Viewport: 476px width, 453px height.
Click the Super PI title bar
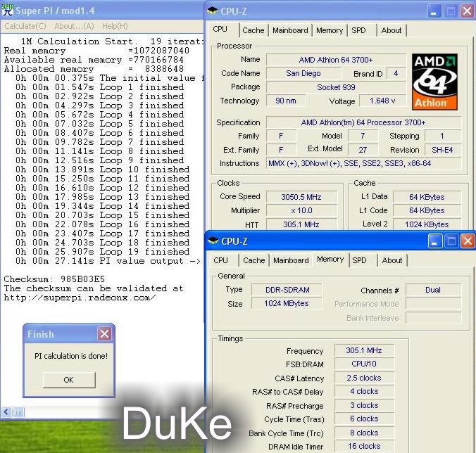pos(102,11)
